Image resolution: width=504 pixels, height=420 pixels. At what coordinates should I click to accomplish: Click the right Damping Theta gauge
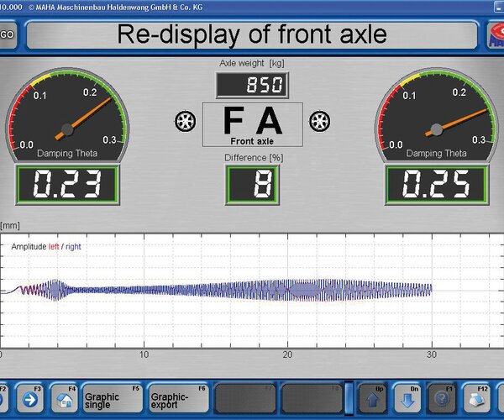435,113
